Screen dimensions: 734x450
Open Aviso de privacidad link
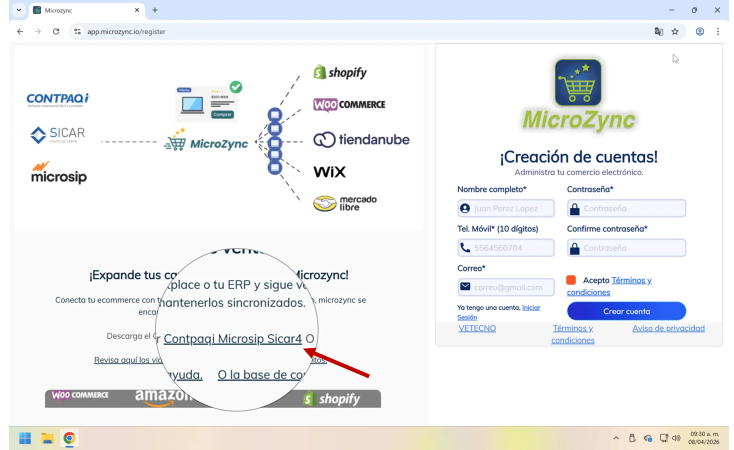coord(668,328)
